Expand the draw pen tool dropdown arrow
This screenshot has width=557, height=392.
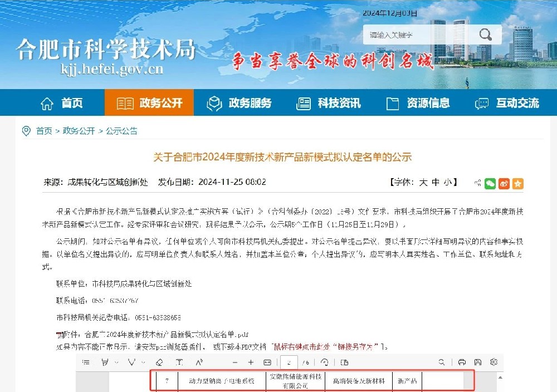[x=144, y=362]
